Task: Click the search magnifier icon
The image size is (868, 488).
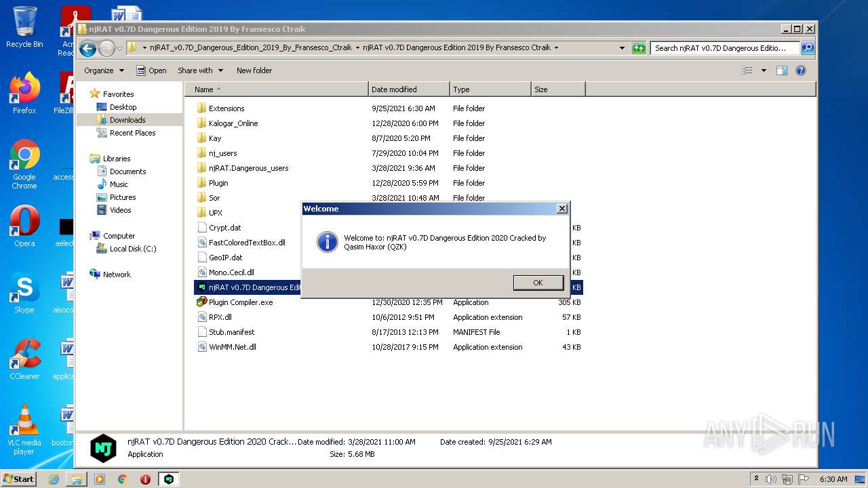Action: tap(808, 48)
